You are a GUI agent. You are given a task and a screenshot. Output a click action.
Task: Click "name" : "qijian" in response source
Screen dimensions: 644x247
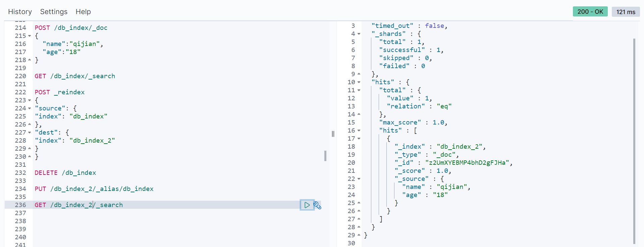point(436,187)
